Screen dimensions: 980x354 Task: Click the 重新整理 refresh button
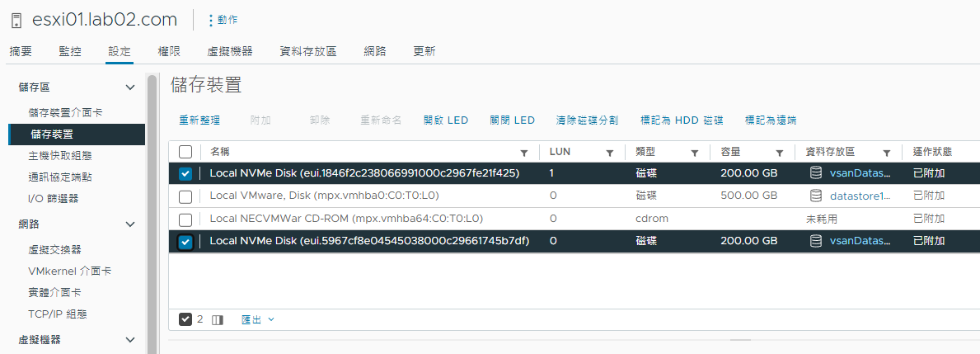coord(199,120)
